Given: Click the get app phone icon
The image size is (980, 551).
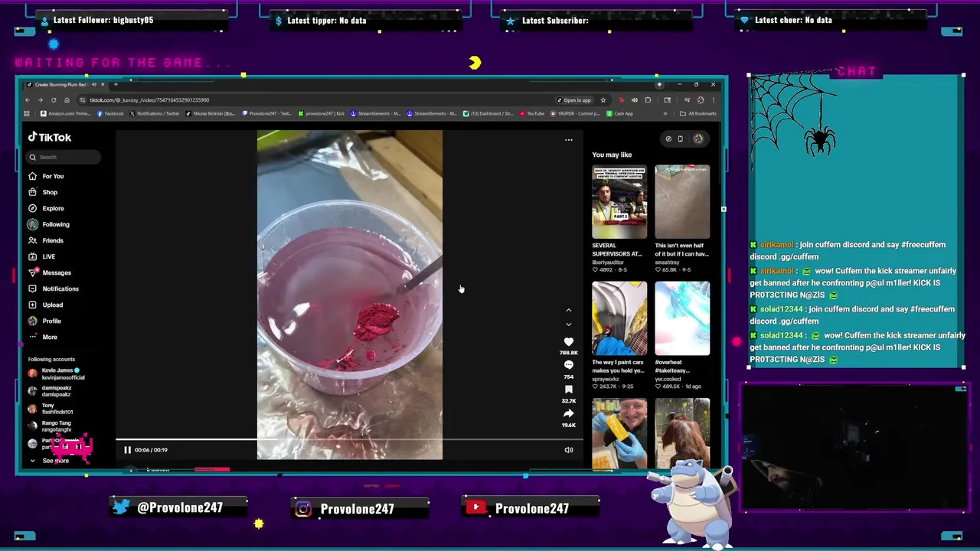Looking at the screenshot, I should (x=680, y=139).
